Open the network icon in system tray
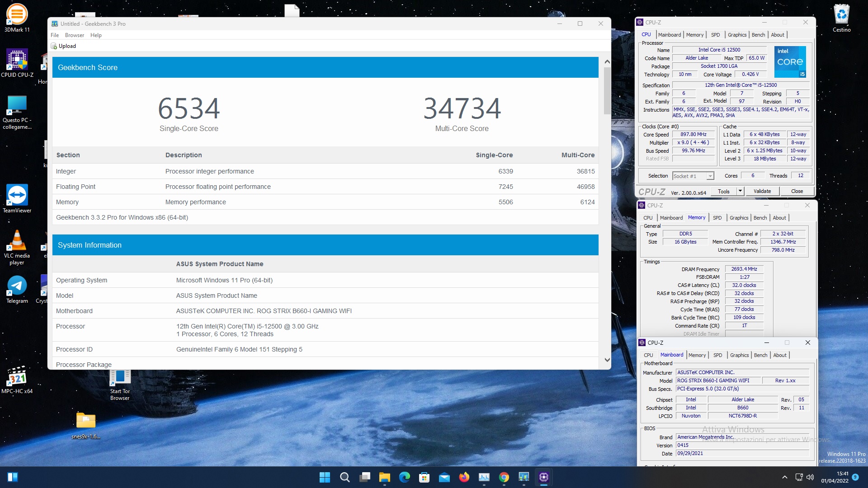The width and height of the screenshot is (868, 488). click(x=799, y=477)
